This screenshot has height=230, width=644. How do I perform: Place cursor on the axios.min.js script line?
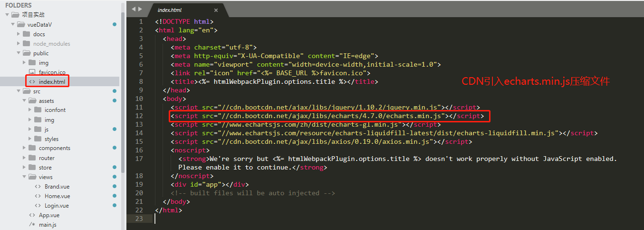click(321, 141)
